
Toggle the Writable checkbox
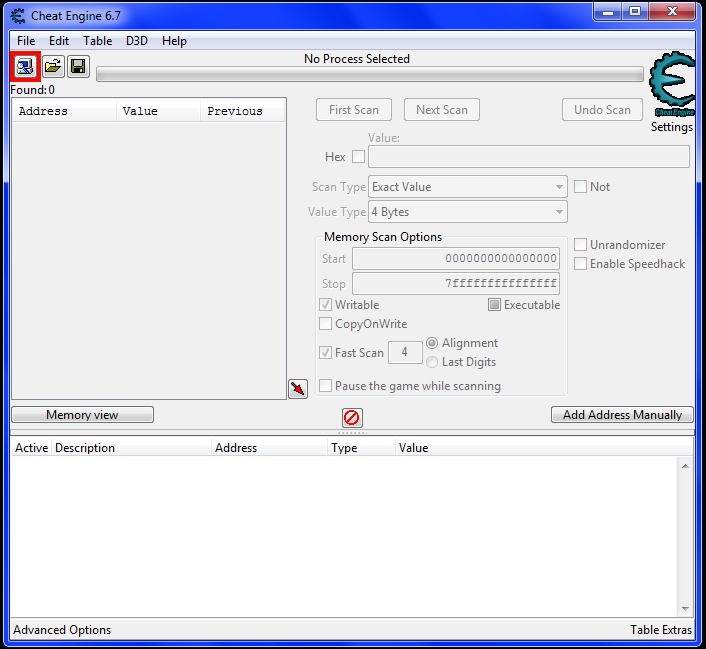tap(326, 305)
